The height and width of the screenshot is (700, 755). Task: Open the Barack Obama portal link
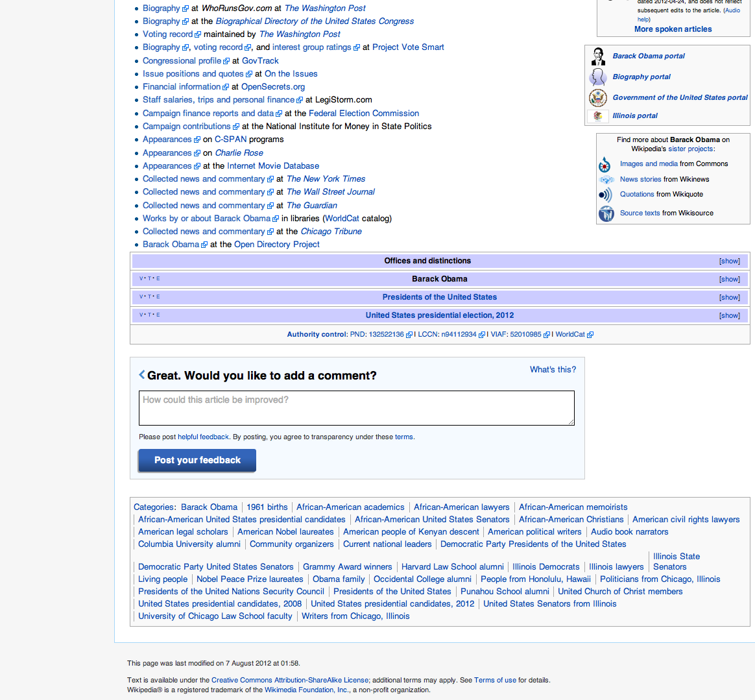pos(649,56)
